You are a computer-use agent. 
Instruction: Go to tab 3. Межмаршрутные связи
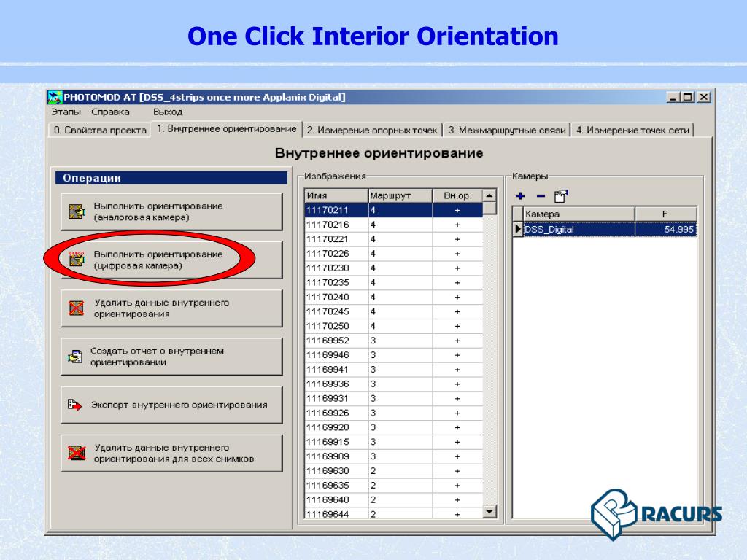[x=506, y=130]
